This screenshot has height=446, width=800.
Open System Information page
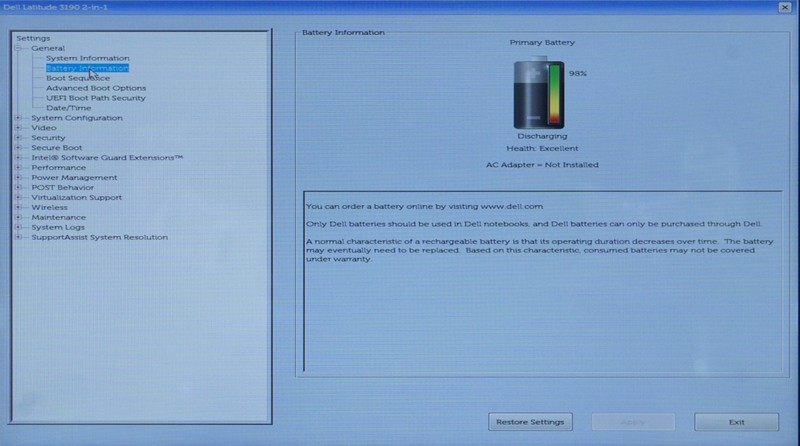87,58
